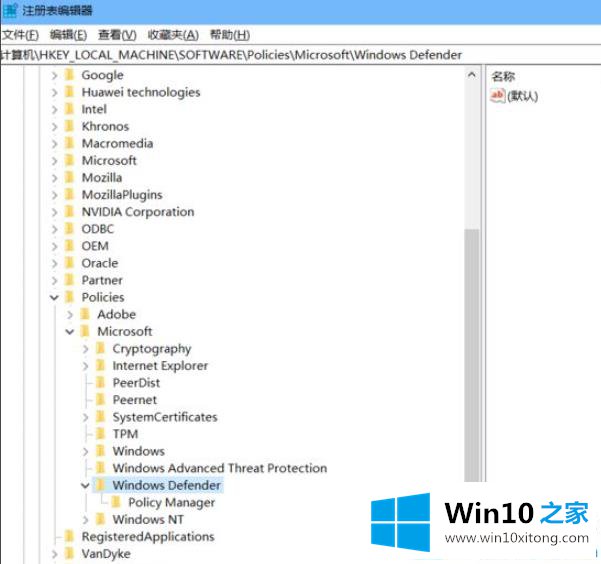
Task: Click the ODBC folder icon
Action: point(69,229)
